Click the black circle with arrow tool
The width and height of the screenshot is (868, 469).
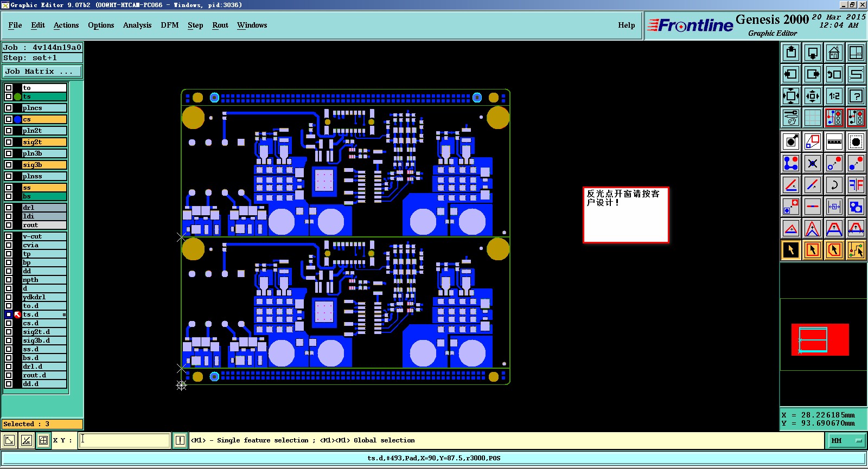point(791,142)
